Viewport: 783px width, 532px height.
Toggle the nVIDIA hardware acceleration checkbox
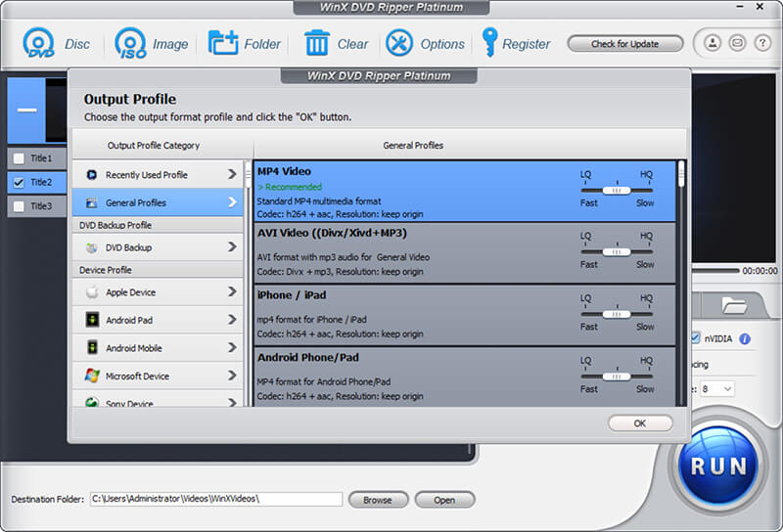[695, 338]
